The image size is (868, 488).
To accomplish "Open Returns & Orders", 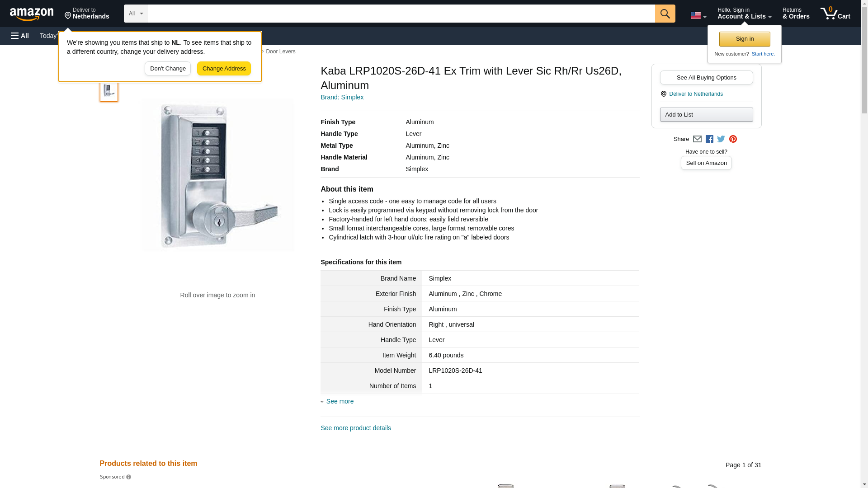I will 796,14.
